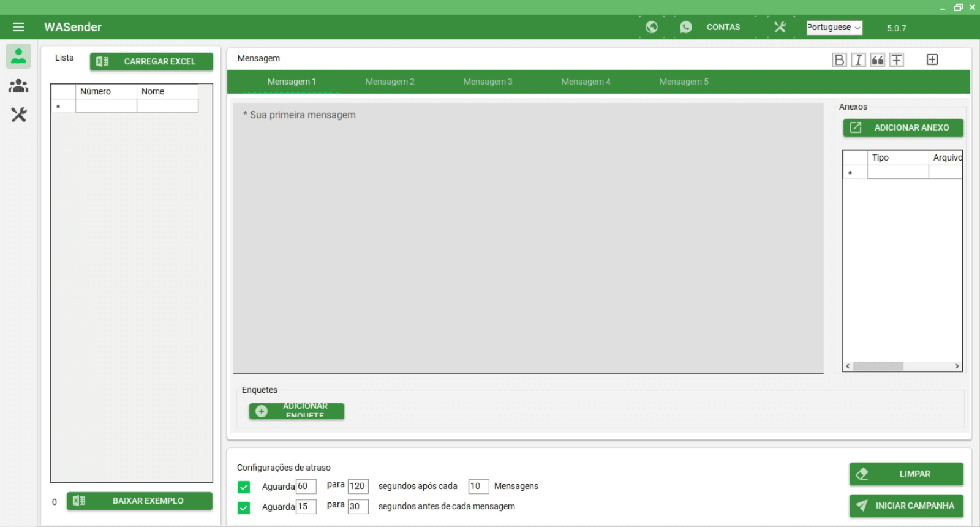Open the Portuguese language dropdown
Viewport: 980px width, 527px height.
834,28
